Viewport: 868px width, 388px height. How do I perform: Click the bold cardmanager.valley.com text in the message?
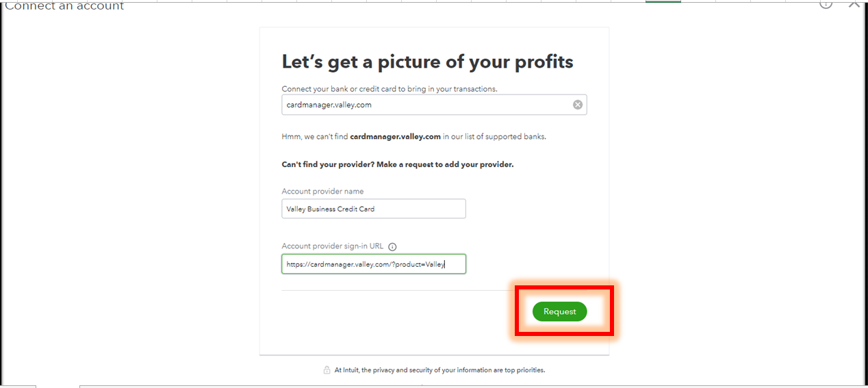point(395,137)
